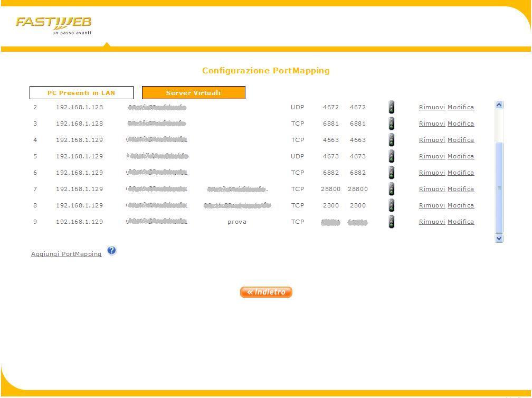Open the Aggiungi PortMapping link

[66, 254]
